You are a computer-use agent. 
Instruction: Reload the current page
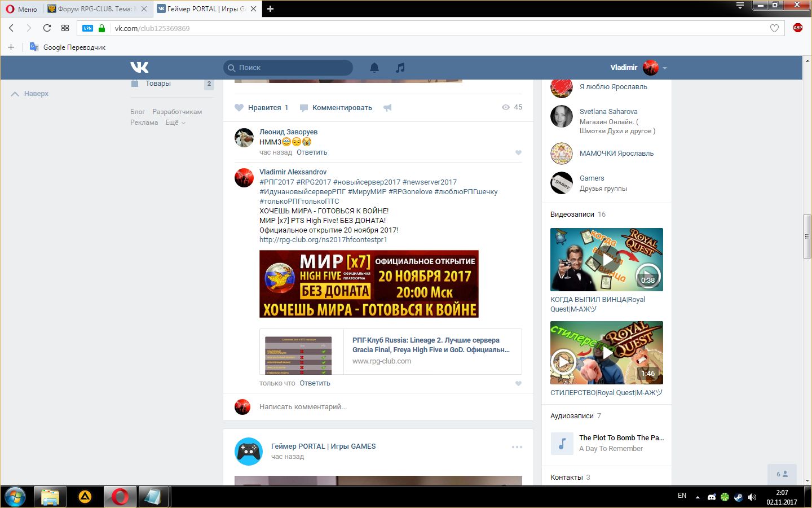(x=47, y=28)
